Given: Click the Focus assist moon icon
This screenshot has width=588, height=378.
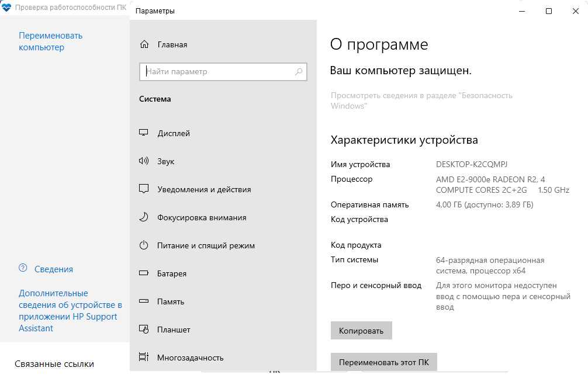Looking at the screenshot, I should tap(144, 217).
